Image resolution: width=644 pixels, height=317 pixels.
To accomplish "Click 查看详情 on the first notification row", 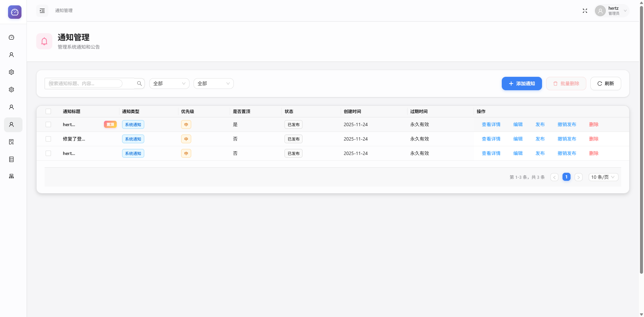I will [491, 124].
